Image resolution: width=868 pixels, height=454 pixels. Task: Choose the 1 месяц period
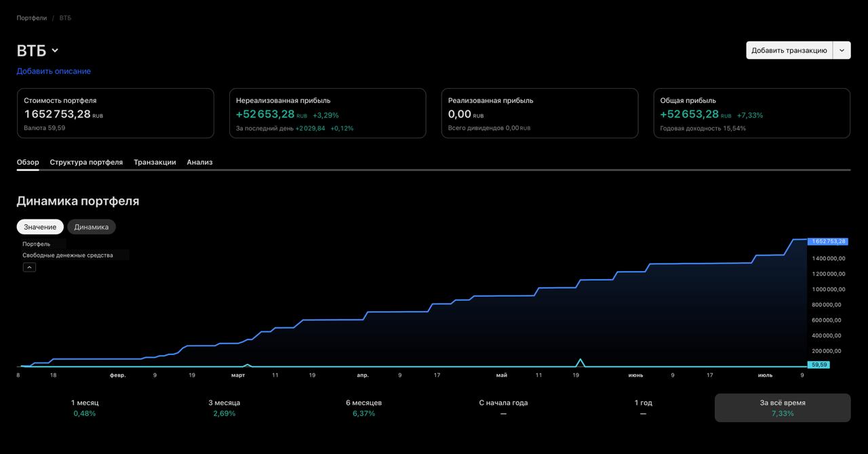coord(85,408)
